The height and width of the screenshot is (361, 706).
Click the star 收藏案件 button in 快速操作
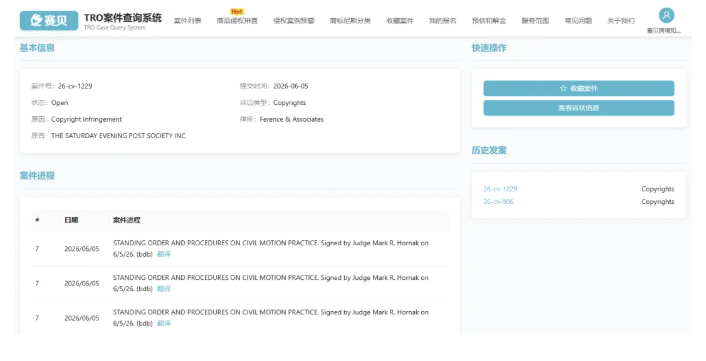579,88
